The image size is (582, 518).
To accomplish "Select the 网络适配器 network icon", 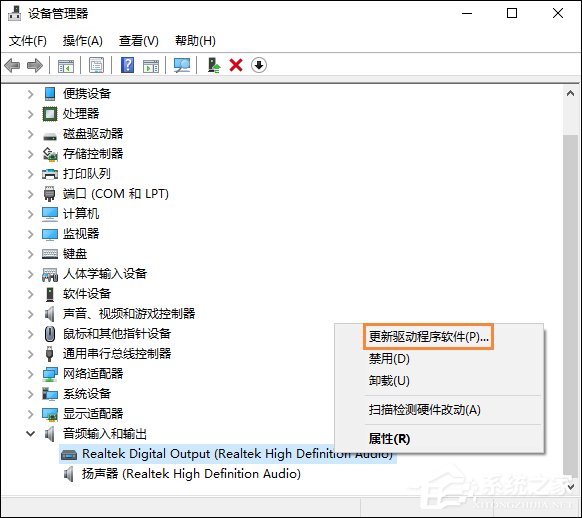I will [50, 374].
